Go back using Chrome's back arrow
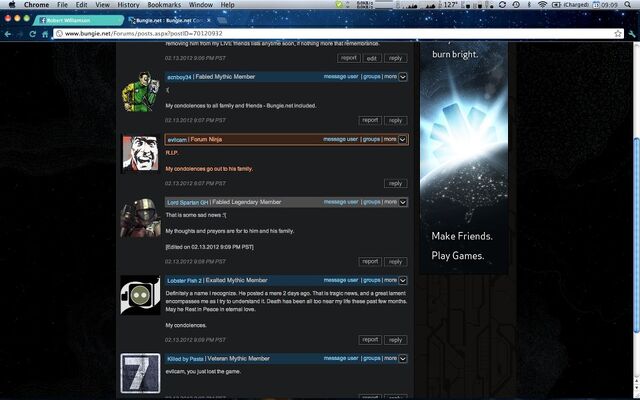The width and height of the screenshot is (640, 400). [7, 34]
